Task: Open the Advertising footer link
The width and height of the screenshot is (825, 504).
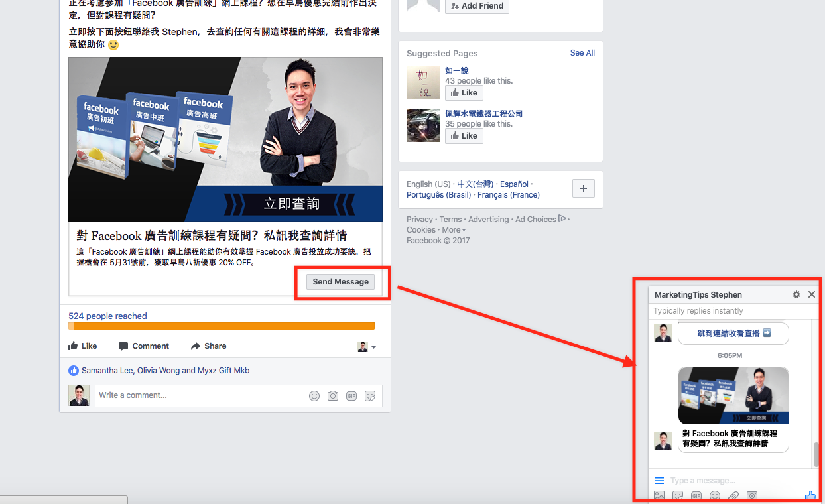Action: [x=489, y=220]
